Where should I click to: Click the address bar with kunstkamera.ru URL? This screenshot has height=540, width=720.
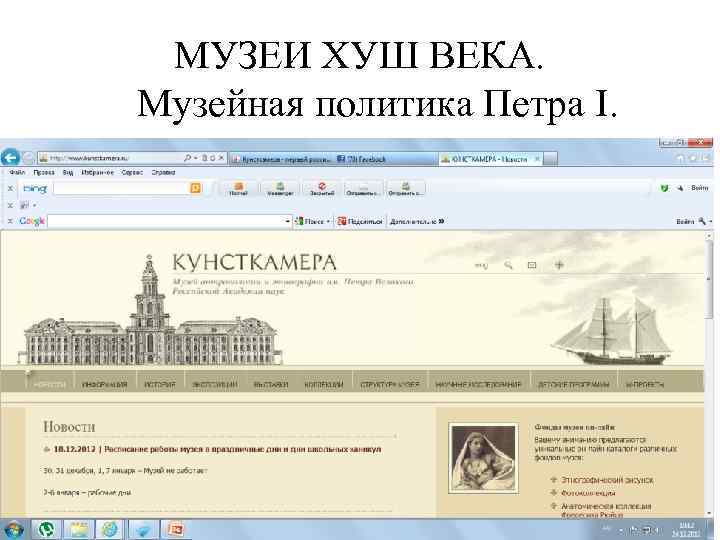[x=110, y=158]
